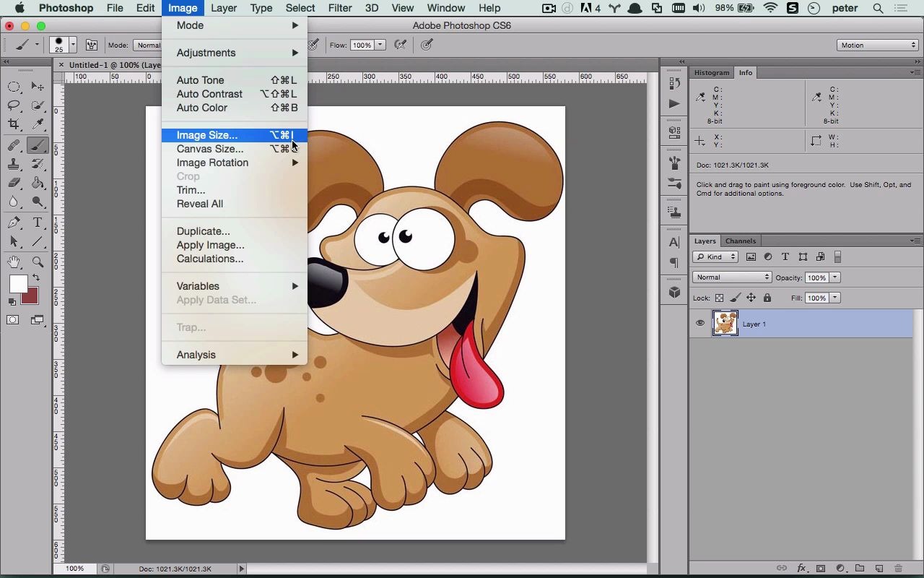Select the Hand tool
Viewport: 924px width, 578px height.
[x=14, y=262]
